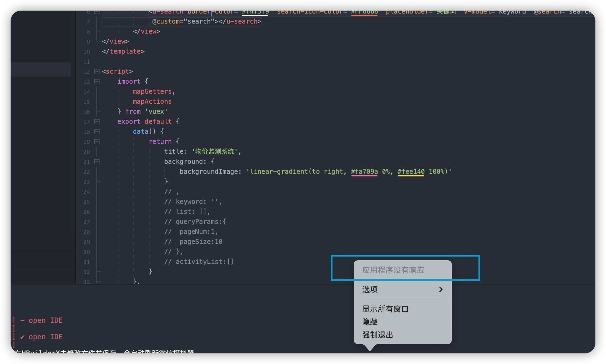The height and width of the screenshot is (364, 606).
Task: Collapse the background object fold at line 21
Action: coord(97,162)
